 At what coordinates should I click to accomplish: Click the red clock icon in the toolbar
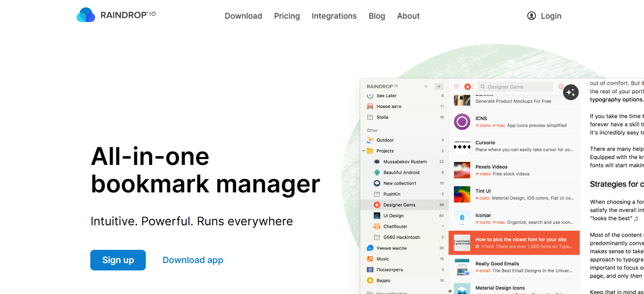tap(561, 87)
